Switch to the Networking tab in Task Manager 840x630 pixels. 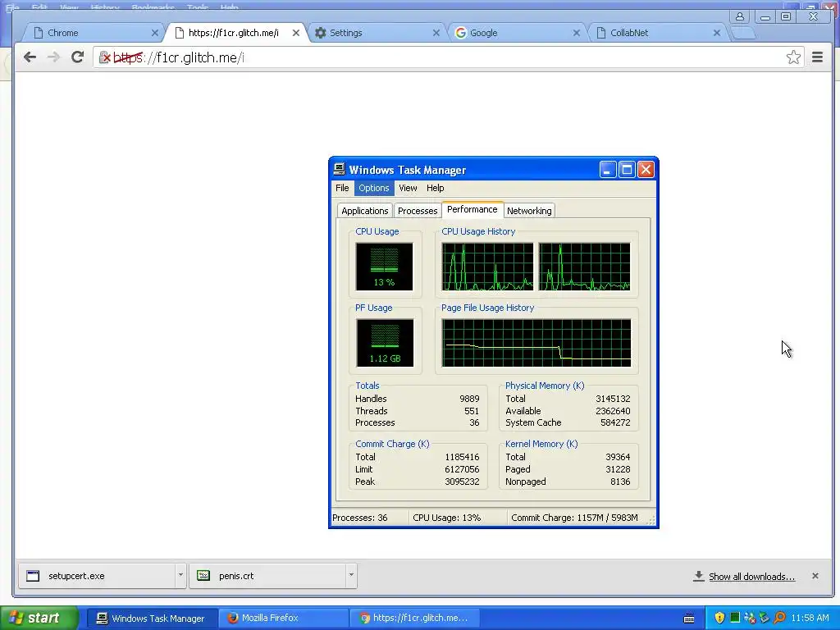click(x=529, y=211)
